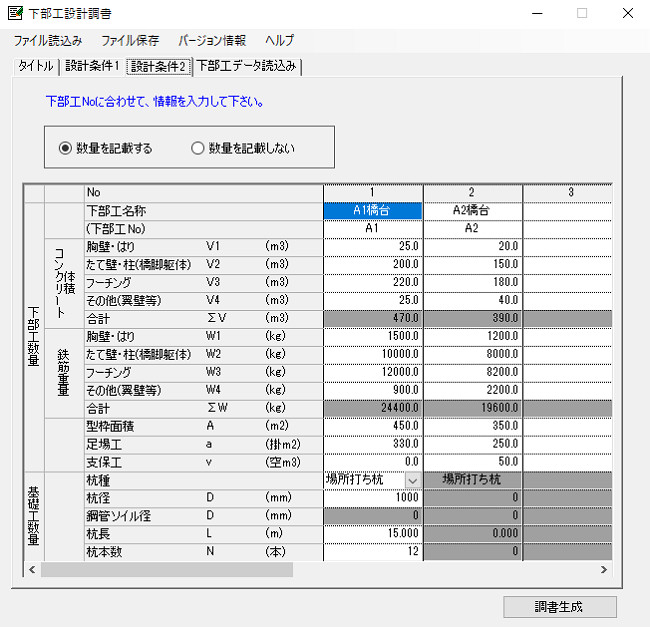The height and width of the screenshot is (627, 650).
Task: Click W1 value 1500.0 cell
Action: [x=373, y=336]
